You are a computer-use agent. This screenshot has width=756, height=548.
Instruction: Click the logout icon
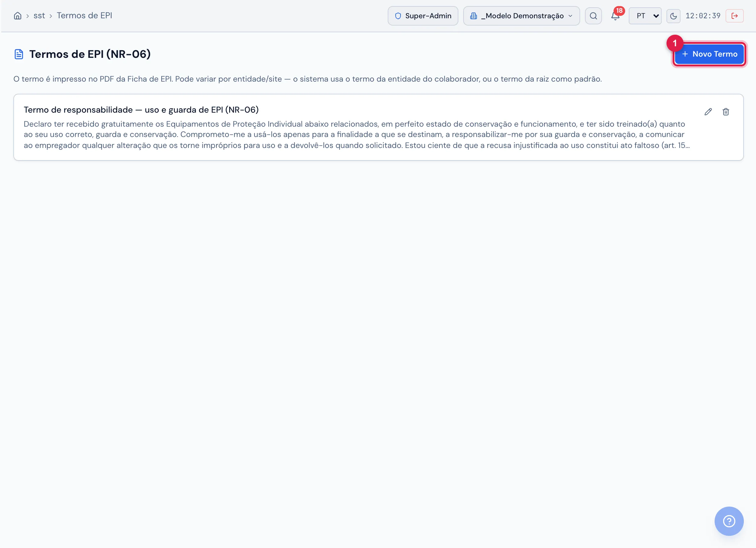click(x=734, y=16)
